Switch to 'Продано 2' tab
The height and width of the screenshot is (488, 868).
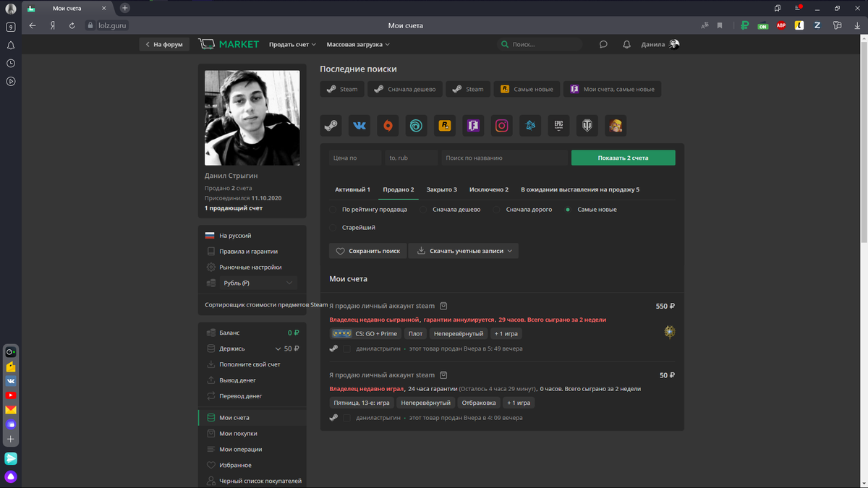(399, 189)
